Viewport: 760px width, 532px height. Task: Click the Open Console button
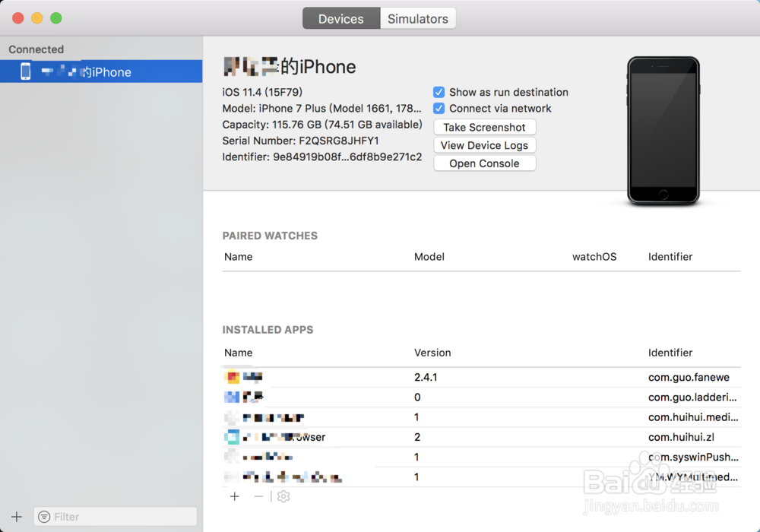coord(485,163)
